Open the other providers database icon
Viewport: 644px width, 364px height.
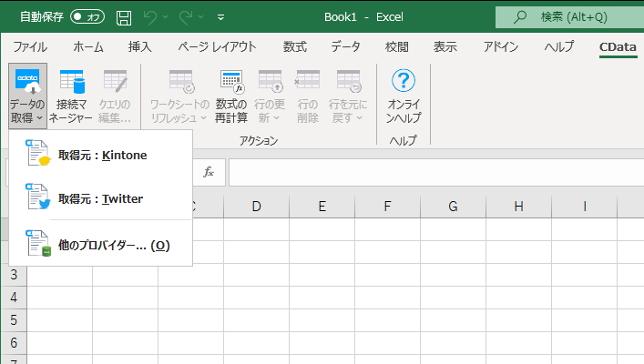[x=37, y=245]
